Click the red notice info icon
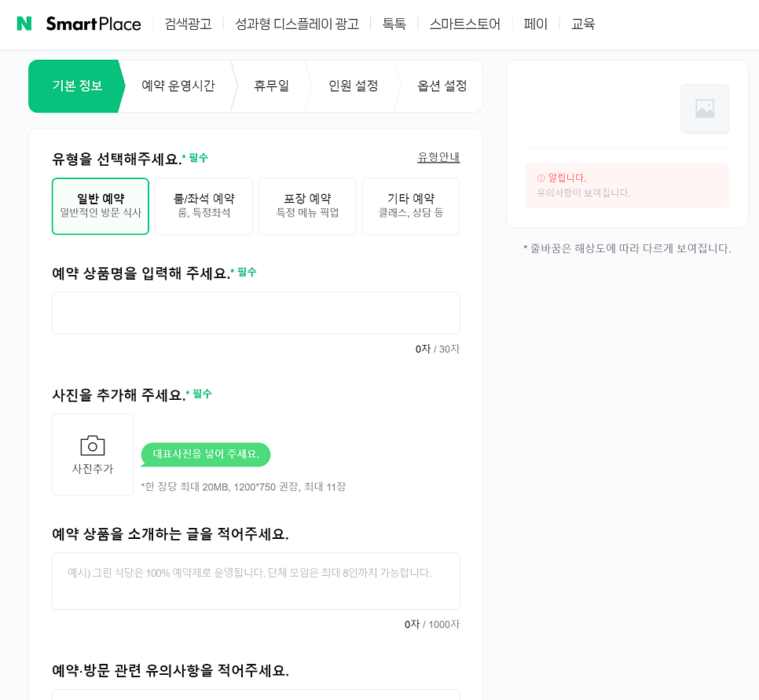 click(541, 178)
